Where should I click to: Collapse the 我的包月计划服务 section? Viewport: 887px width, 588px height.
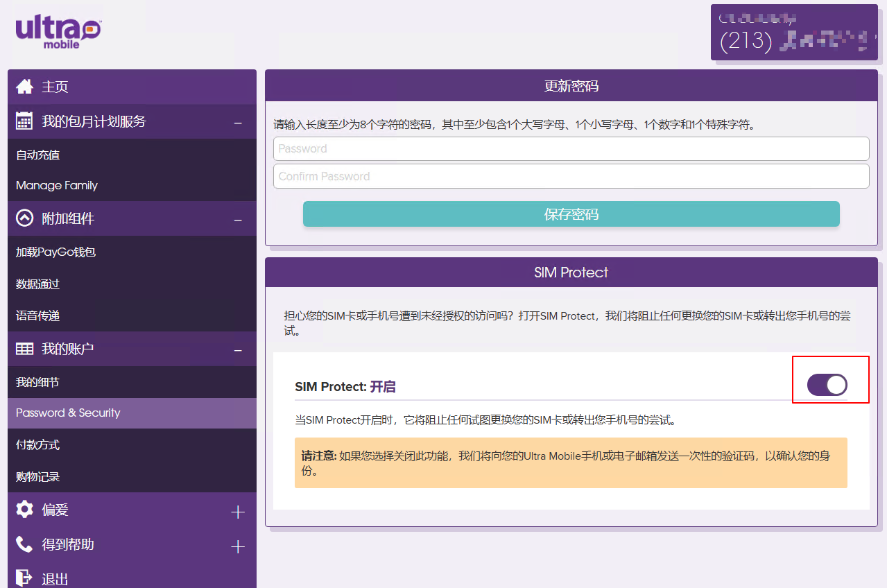pyautogui.click(x=238, y=123)
